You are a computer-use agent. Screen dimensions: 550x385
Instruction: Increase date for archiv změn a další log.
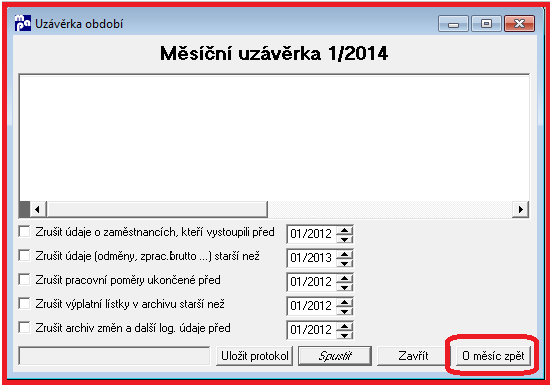[x=344, y=326]
